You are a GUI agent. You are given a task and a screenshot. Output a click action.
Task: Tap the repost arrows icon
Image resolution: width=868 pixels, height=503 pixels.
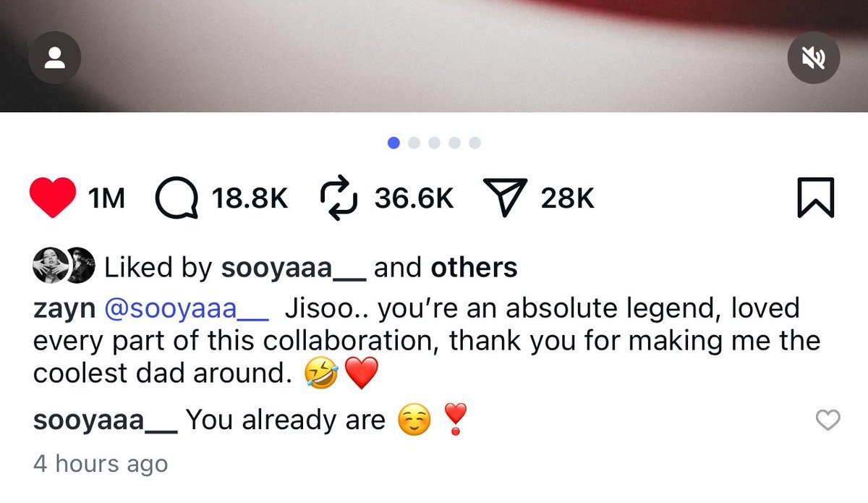click(340, 198)
